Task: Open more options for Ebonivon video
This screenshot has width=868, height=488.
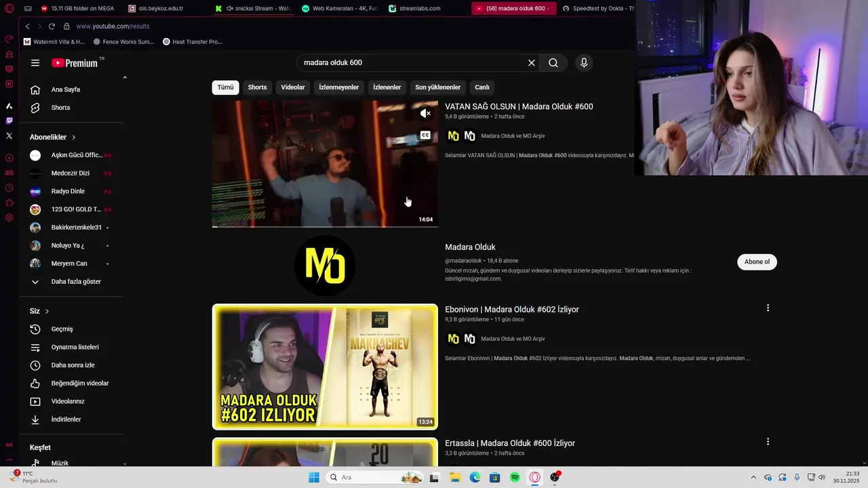Action: pyautogui.click(x=768, y=308)
